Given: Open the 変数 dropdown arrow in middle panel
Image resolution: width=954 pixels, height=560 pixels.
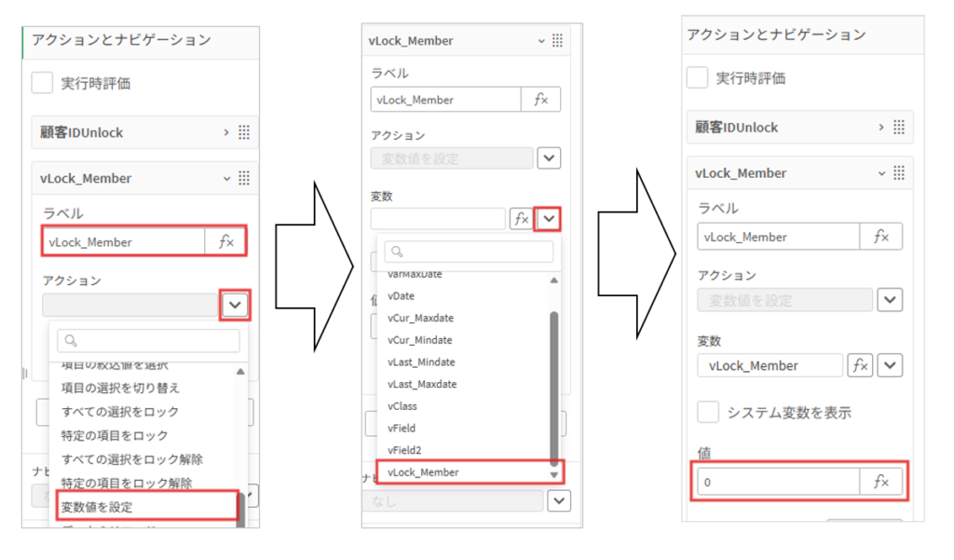Looking at the screenshot, I should (549, 219).
